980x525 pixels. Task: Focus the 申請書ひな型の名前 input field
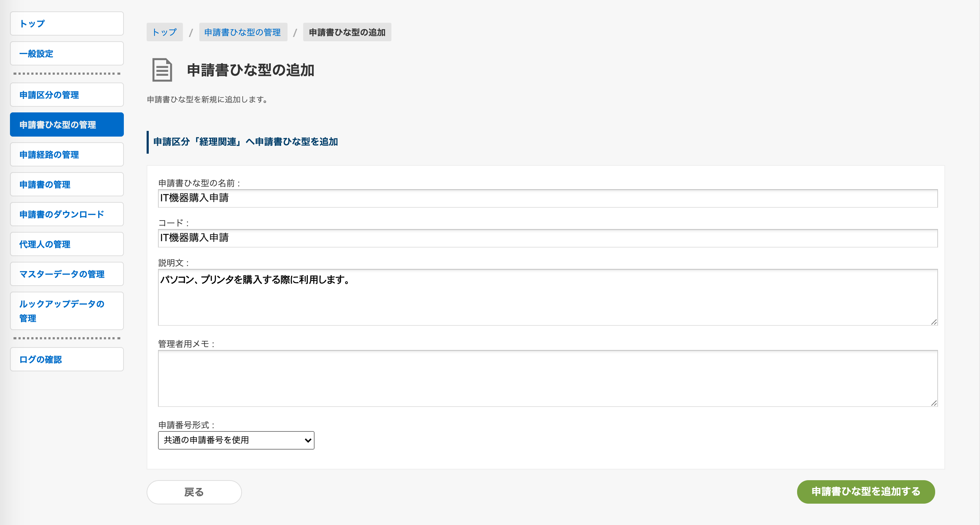pos(548,198)
